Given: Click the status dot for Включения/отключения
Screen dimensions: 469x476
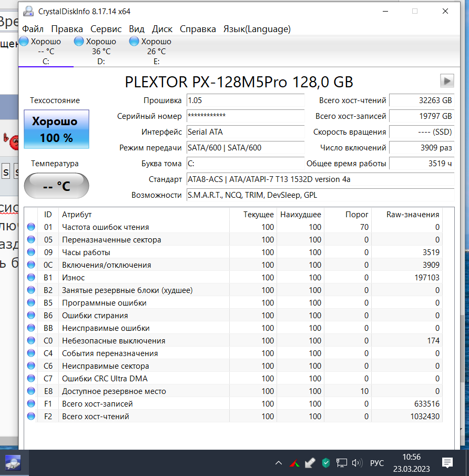Looking at the screenshot, I should 31,265.
